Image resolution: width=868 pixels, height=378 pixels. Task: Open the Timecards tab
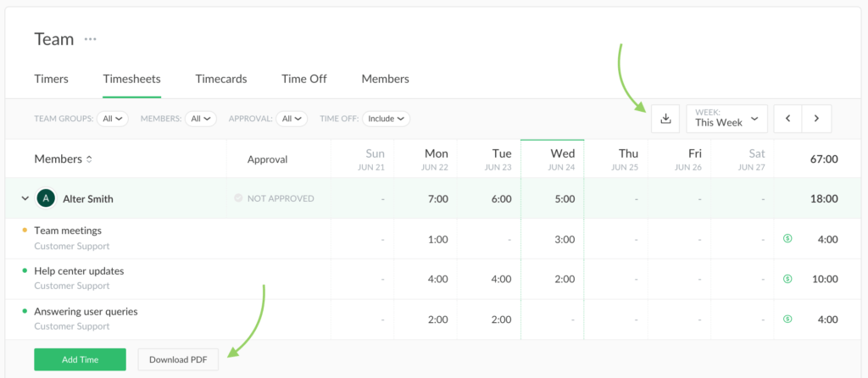221,79
